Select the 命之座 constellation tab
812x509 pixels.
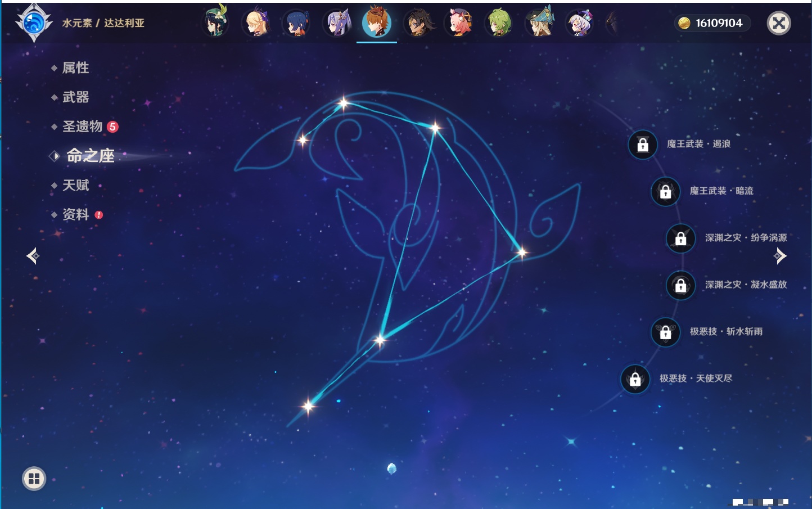point(91,156)
